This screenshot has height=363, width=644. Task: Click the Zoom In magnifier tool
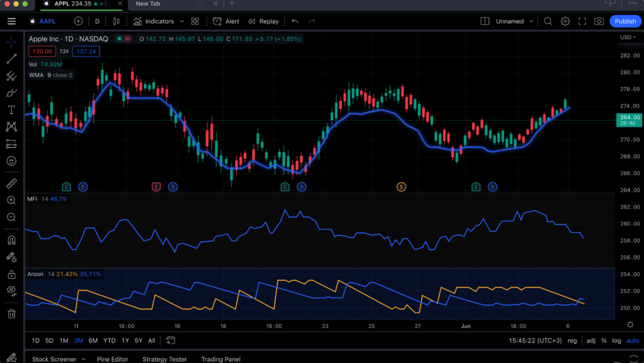point(11,201)
